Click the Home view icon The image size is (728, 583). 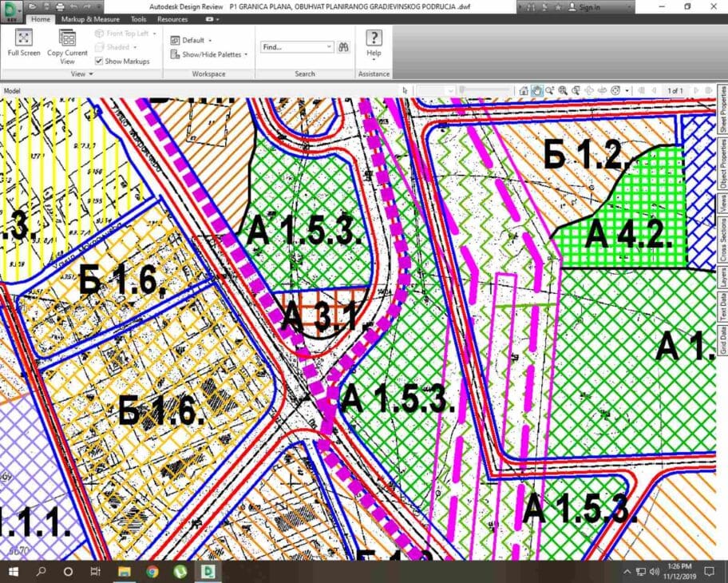tap(524, 91)
